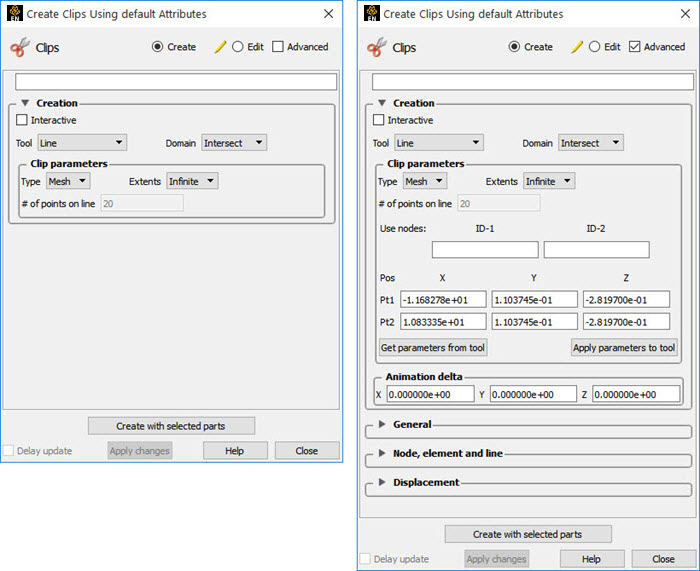Image resolution: width=700 pixels, height=571 pixels.
Task: Click the EnSight app icon in left title bar
Action: (x=15, y=13)
